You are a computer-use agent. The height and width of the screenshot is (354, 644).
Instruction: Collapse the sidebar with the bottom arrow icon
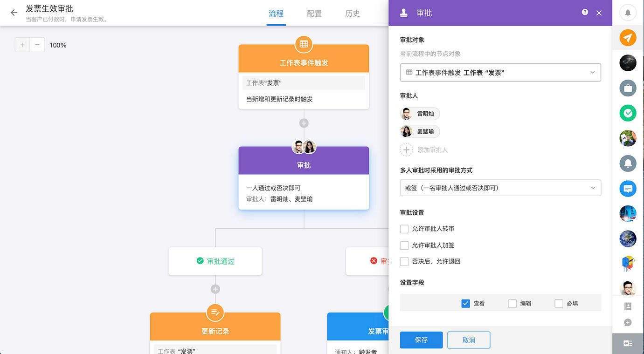[628, 343]
